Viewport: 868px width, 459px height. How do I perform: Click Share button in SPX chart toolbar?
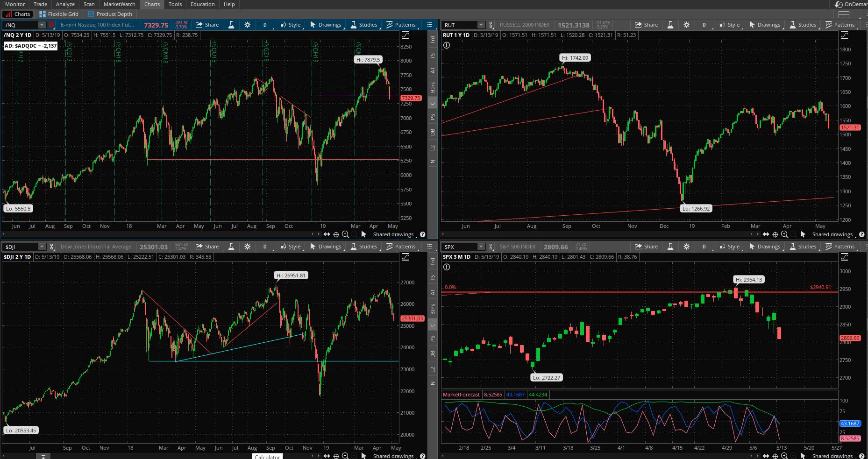[x=646, y=247]
